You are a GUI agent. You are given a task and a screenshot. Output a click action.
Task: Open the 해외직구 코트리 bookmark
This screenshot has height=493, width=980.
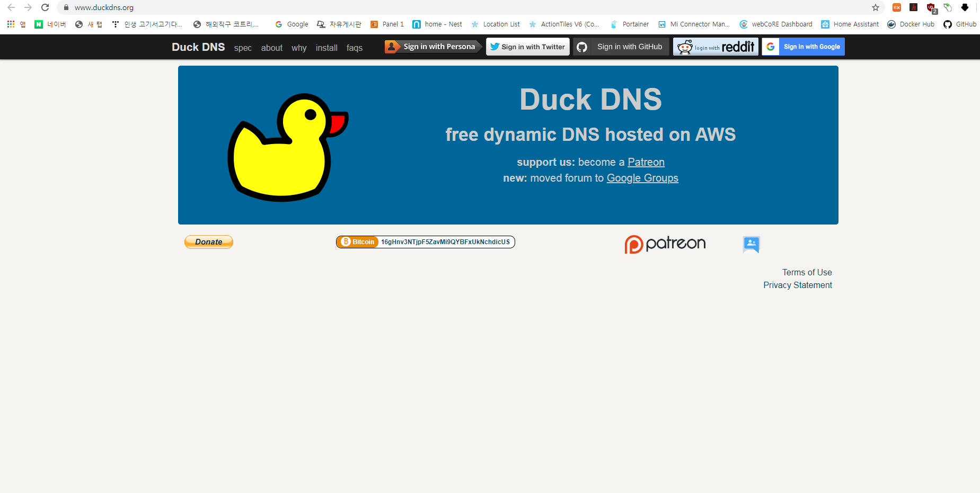[x=226, y=24]
